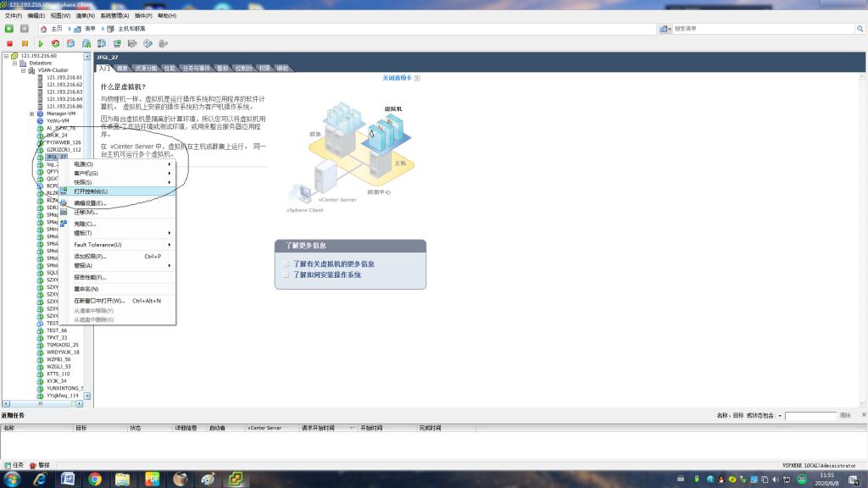The width and height of the screenshot is (868, 488).
Task: Select the TEST_66 virtual machine
Action: click(x=57, y=330)
